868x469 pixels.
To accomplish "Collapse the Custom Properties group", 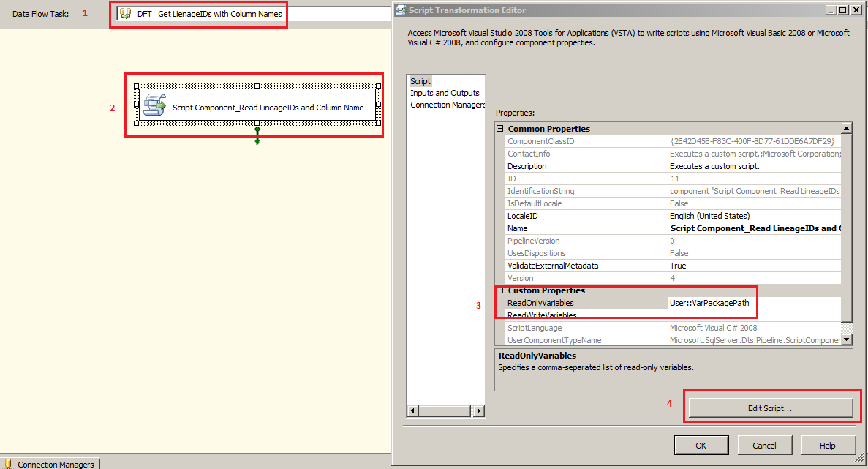I will (499, 290).
